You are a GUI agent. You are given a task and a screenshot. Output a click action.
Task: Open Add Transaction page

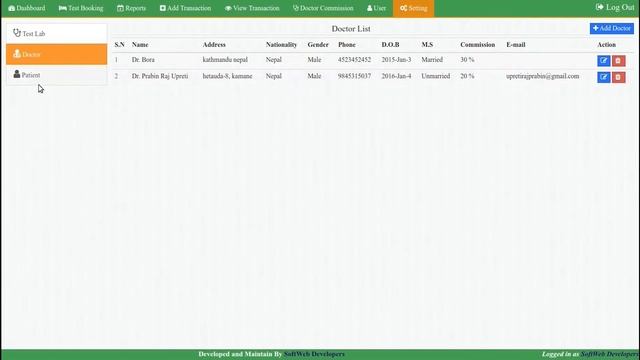pos(185,8)
